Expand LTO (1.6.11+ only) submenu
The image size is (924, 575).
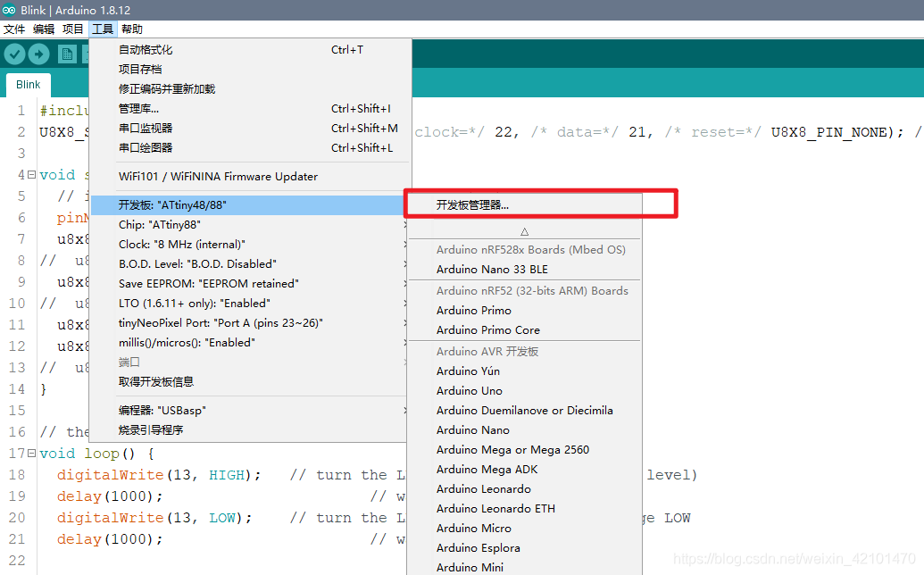click(247, 304)
